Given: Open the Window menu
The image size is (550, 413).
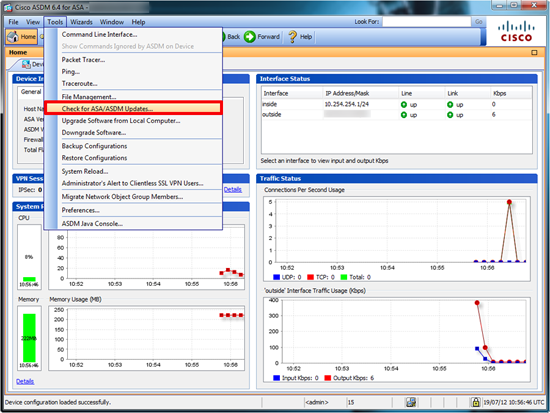Looking at the screenshot, I should pos(112,22).
